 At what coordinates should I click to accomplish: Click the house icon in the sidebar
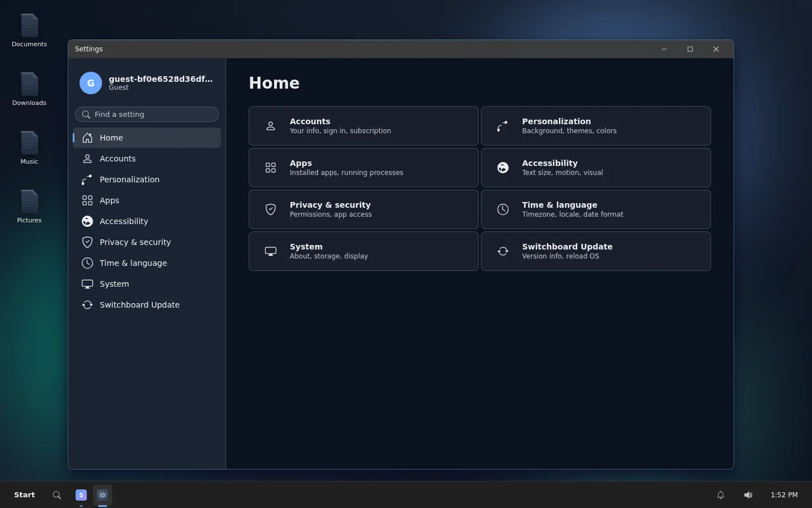click(88, 138)
